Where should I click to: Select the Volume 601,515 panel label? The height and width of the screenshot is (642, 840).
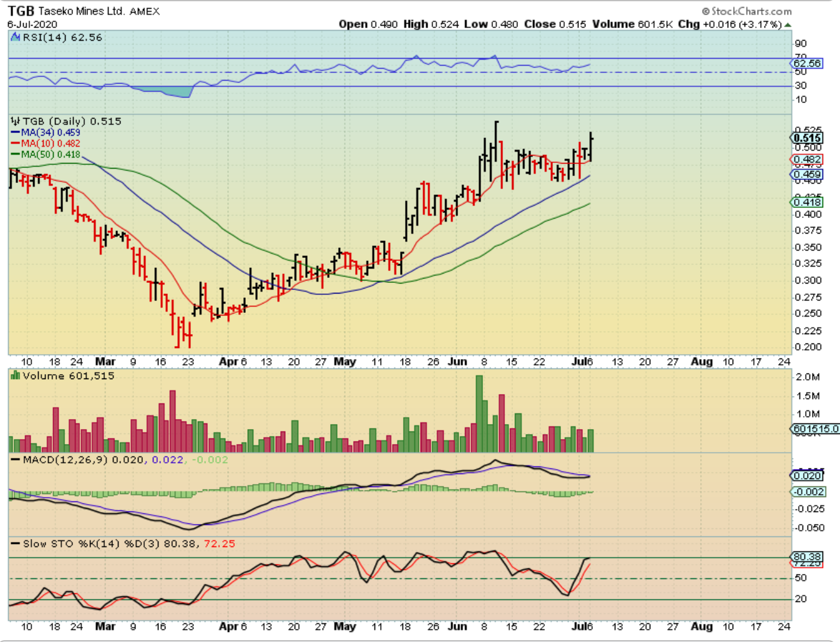pos(69,375)
